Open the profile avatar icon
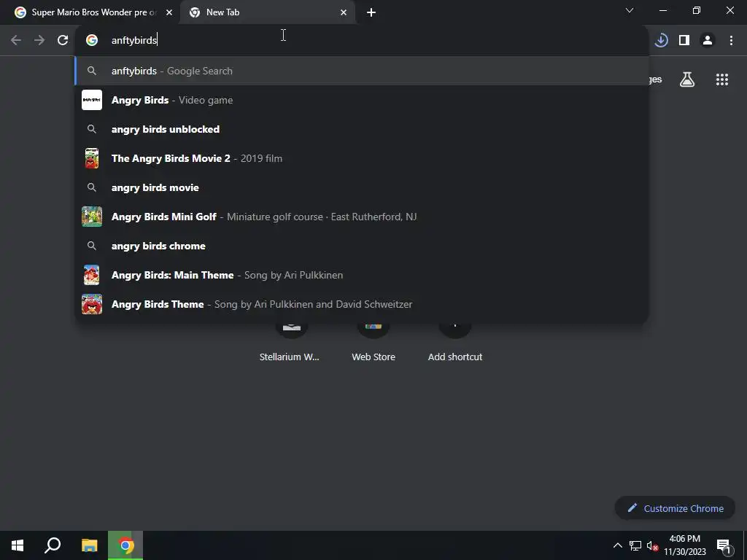Image resolution: width=747 pixels, height=560 pixels. [x=708, y=40]
